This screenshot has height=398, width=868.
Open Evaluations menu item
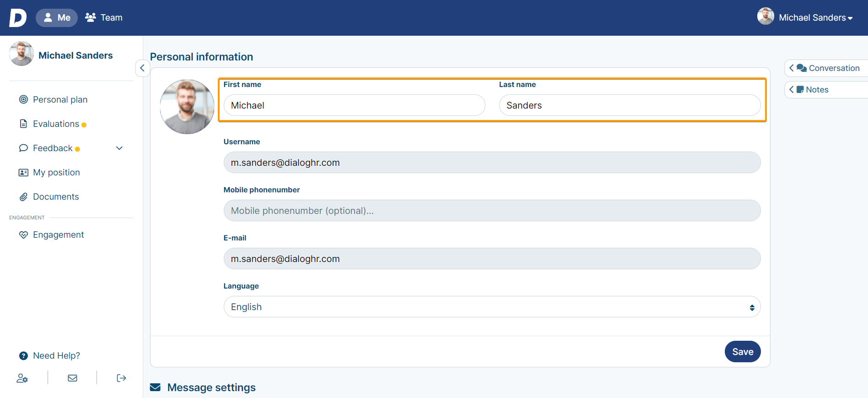click(56, 124)
